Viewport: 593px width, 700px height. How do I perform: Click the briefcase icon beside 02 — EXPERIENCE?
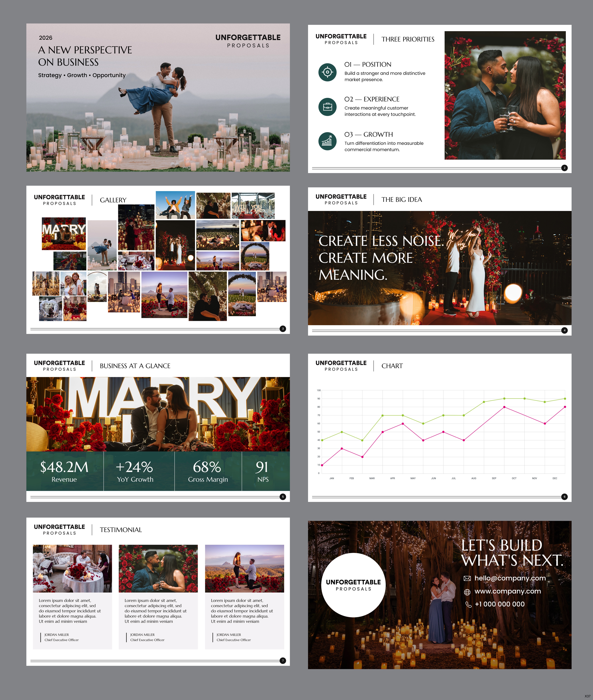click(x=327, y=107)
